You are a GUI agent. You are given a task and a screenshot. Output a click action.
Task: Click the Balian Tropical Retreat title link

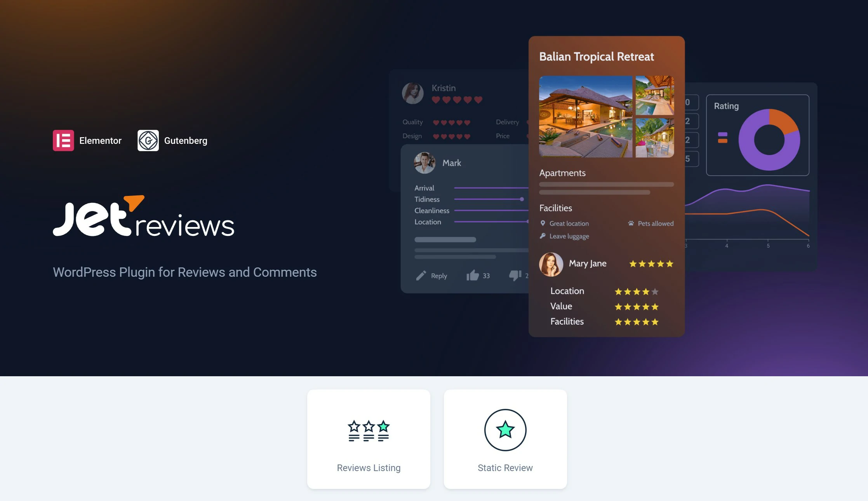tap(596, 56)
